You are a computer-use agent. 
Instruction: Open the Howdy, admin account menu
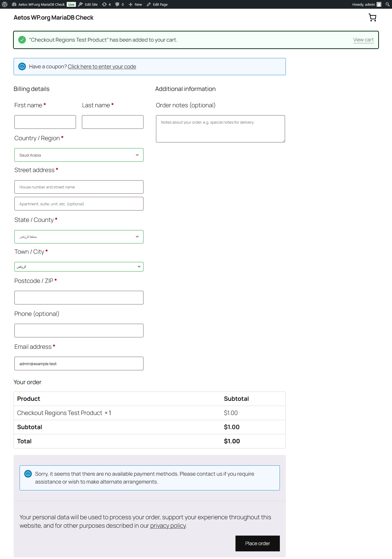[x=366, y=4]
